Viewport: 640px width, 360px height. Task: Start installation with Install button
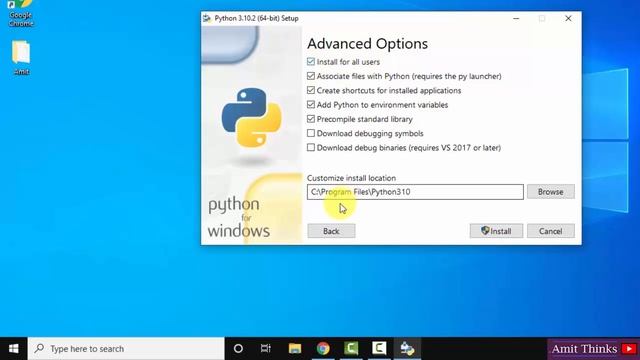tap(496, 231)
